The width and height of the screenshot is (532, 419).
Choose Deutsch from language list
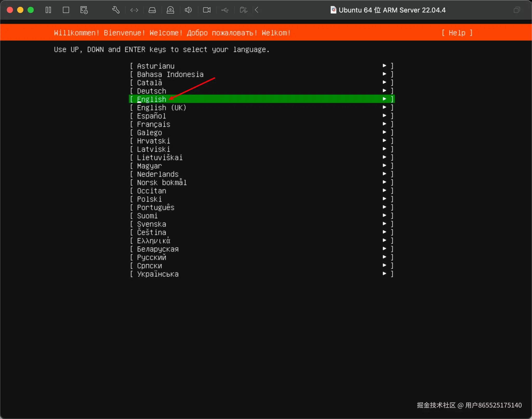[x=152, y=91]
